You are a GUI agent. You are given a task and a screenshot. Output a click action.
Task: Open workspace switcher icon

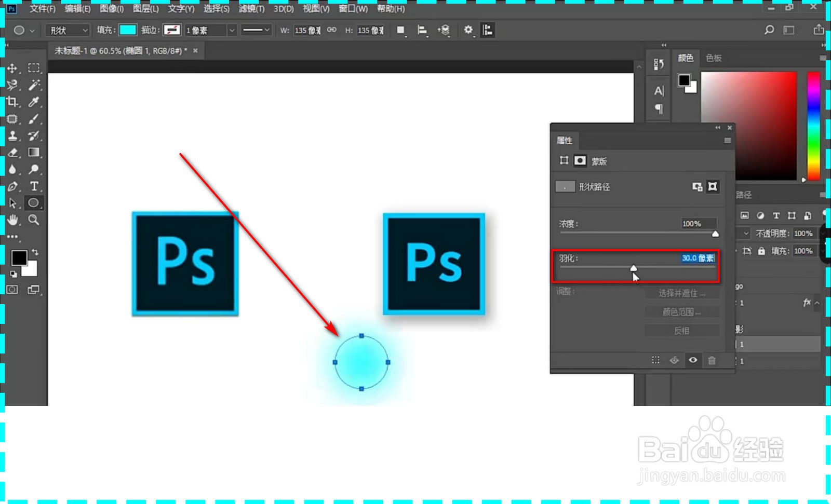[789, 30]
